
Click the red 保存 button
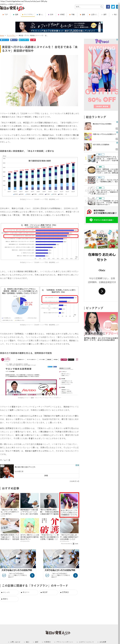(33, 40)
